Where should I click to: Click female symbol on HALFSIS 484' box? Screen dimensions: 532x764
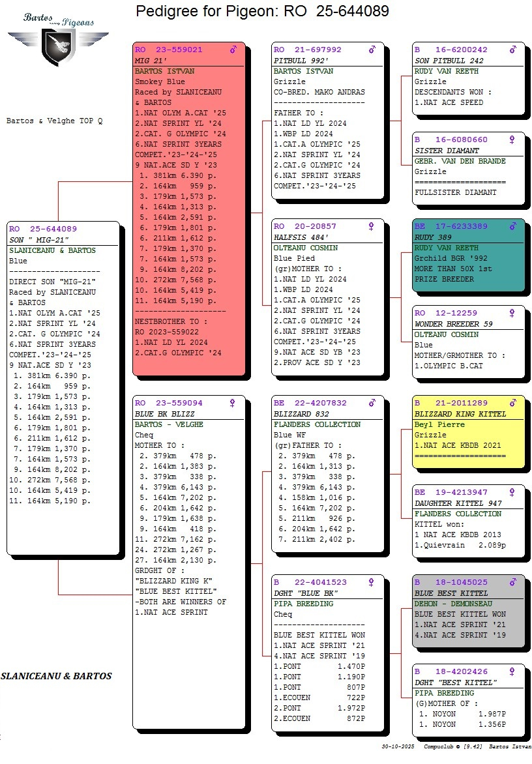pos(372,226)
